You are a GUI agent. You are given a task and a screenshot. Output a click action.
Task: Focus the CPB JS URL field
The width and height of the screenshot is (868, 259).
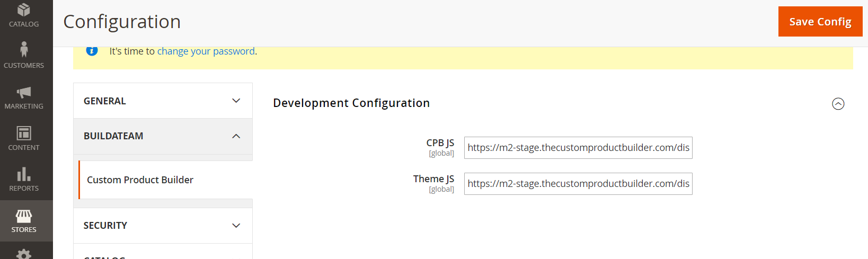[x=578, y=148]
